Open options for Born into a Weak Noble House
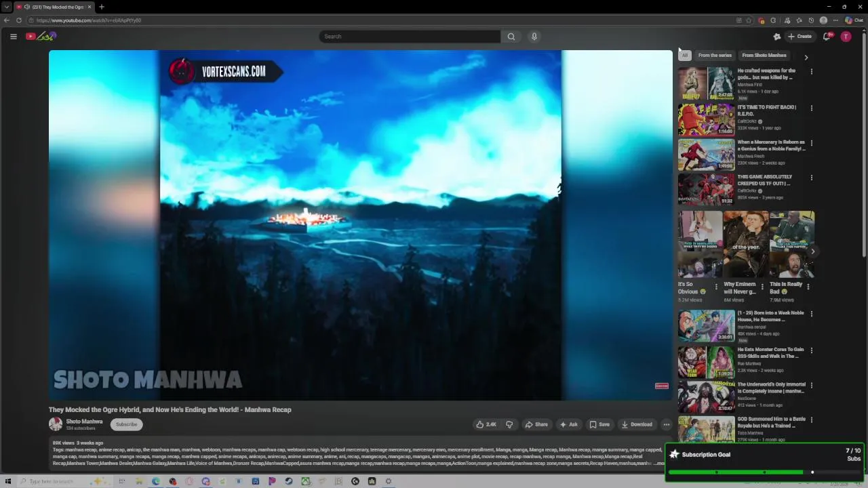Image resolution: width=868 pixels, height=488 pixels. tap(811, 314)
